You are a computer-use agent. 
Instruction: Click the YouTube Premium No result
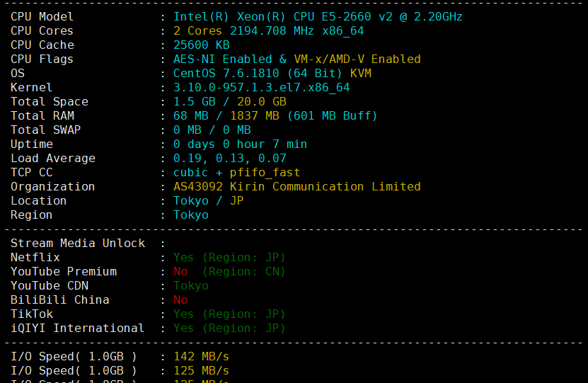pyautogui.click(x=180, y=272)
